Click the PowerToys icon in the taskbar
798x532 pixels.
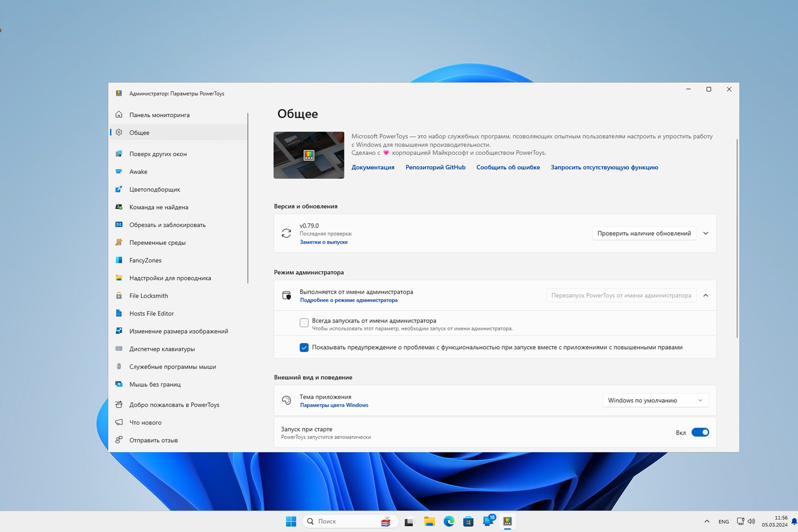508,521
